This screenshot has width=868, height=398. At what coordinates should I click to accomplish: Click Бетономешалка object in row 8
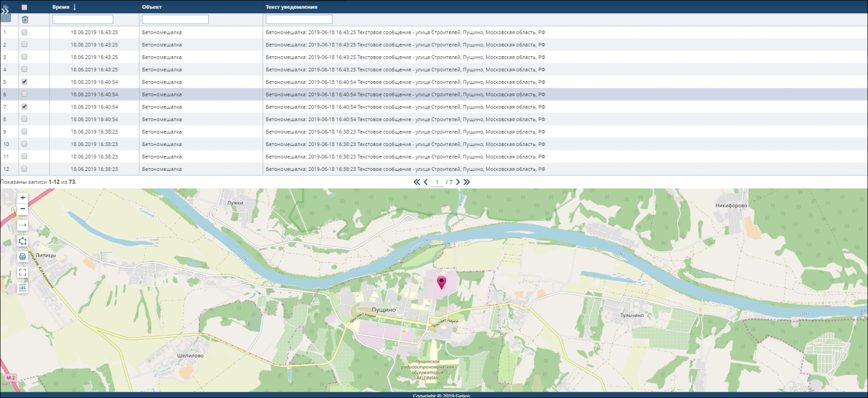click(161, 119)
